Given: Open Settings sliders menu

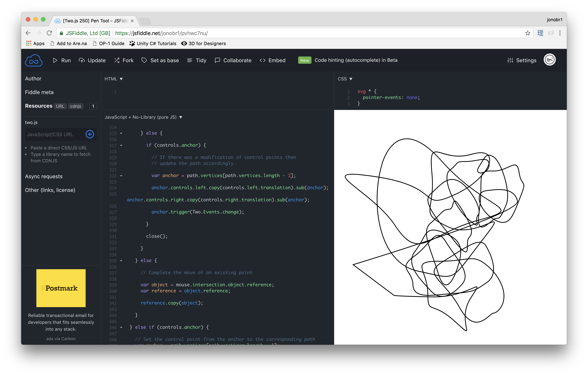Looking at the screenshot, I should point(522,60).
